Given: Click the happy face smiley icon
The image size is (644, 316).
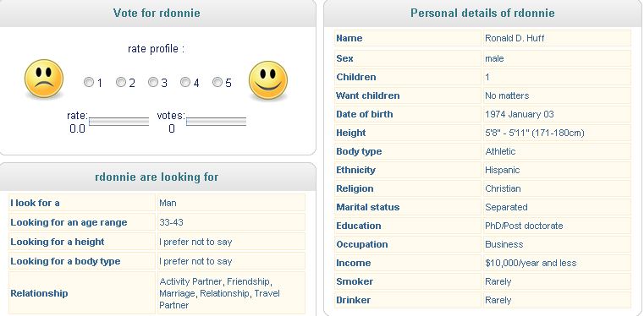Looking at the screenshot, I should (268, 80).
